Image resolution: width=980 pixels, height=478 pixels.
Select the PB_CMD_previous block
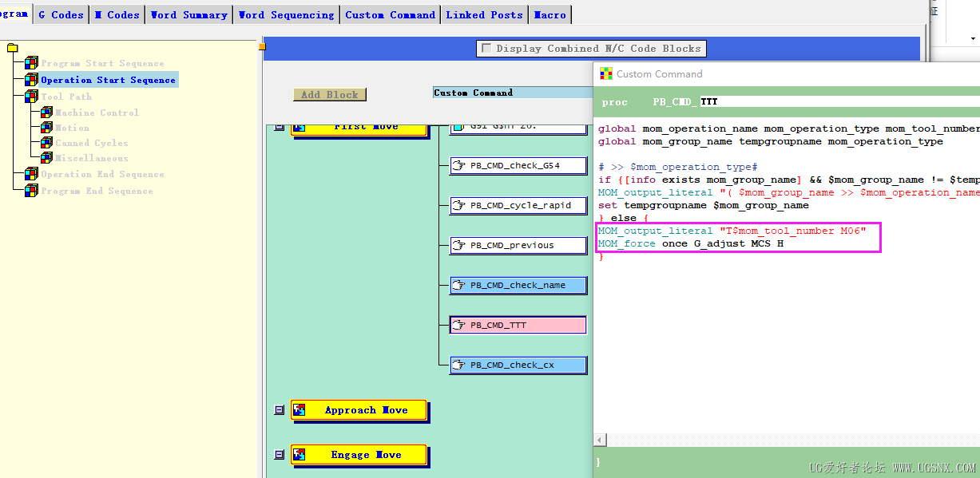(x=518, y=245)
